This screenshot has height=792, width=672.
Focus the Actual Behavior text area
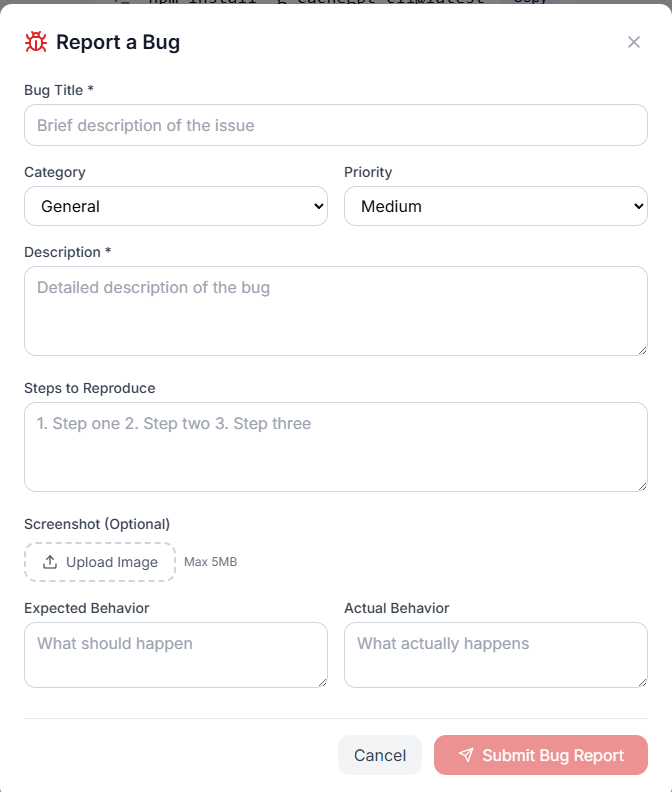point(496,654)
